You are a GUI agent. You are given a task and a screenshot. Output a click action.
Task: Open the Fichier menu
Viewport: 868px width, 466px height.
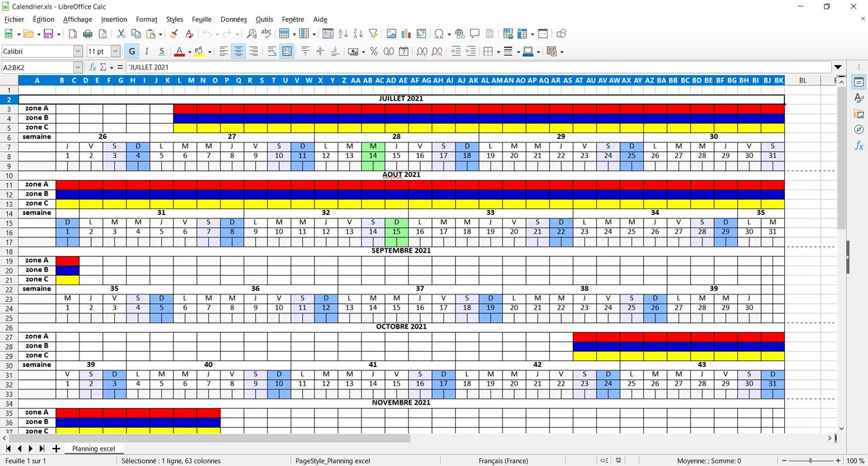coord(14,20)
